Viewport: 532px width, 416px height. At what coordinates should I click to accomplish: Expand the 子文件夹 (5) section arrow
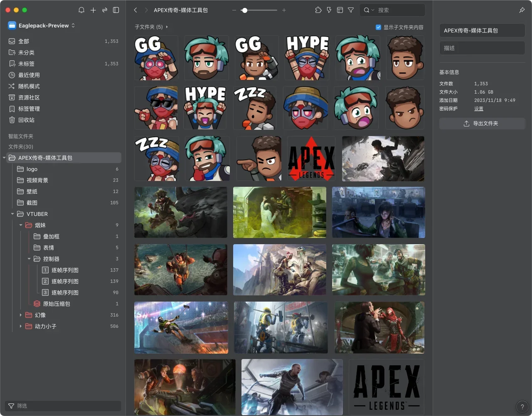(167, 27)
